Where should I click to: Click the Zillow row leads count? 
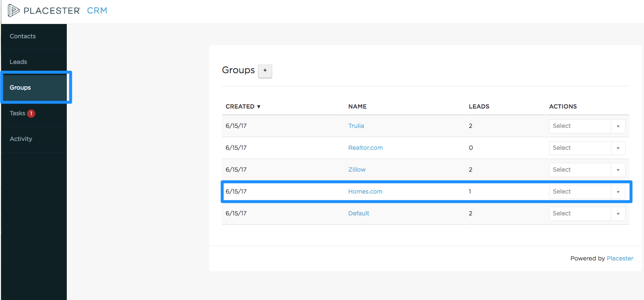tap(471, 170)
